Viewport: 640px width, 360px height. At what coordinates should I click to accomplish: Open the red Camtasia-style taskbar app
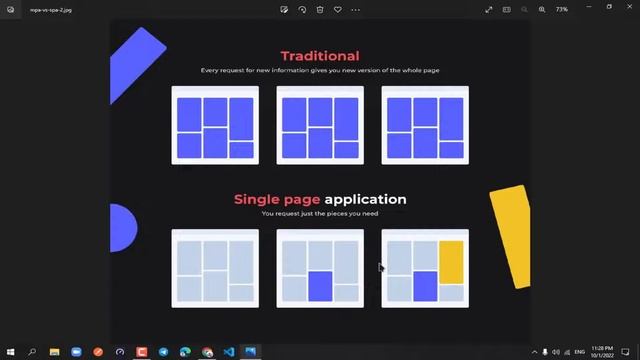[x=142, y=352]
